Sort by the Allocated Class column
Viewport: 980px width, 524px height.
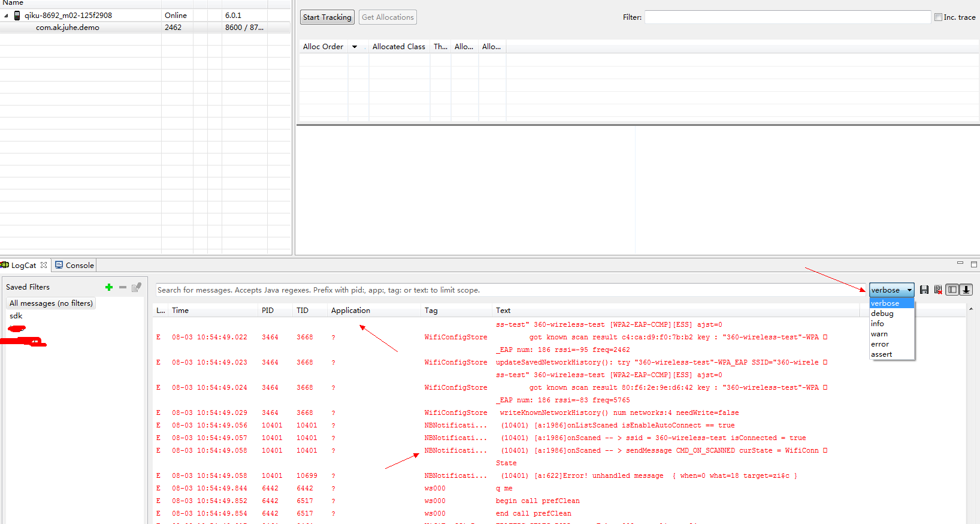pyautogui.click(x=399, y=47)
